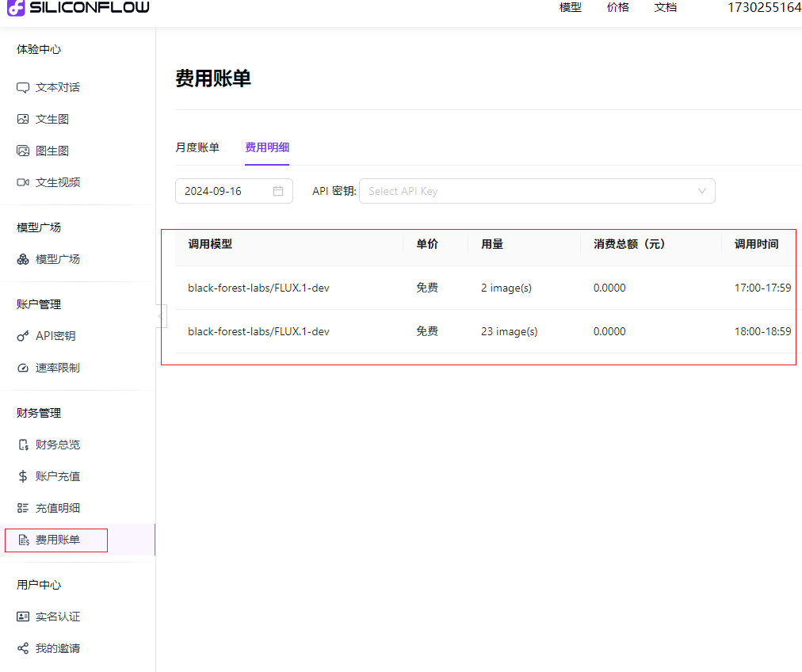This screenshot has width=802, height=672.
Task: Open the 模型 top navigation item
Action: click(571, 7)
